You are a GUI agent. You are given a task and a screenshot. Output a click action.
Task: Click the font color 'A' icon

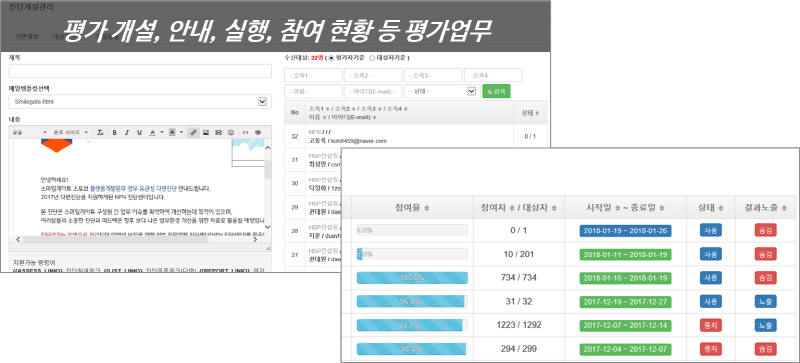click(152, 132)
